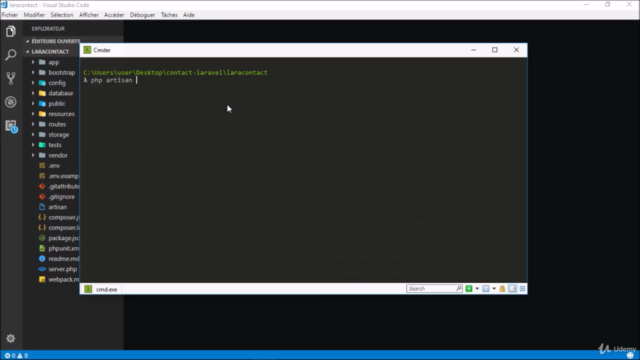The height and width of the screenshot is (360, 640).
Task: Open the Aide menu
Action: (189, 15)
